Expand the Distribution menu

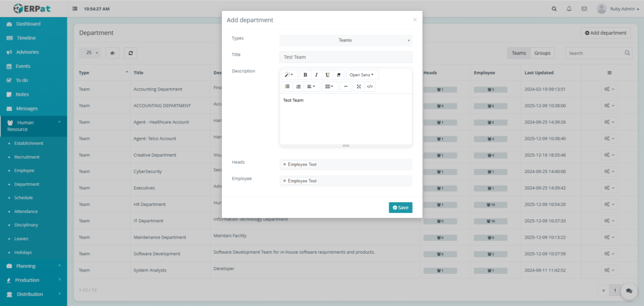click(33, 294)
